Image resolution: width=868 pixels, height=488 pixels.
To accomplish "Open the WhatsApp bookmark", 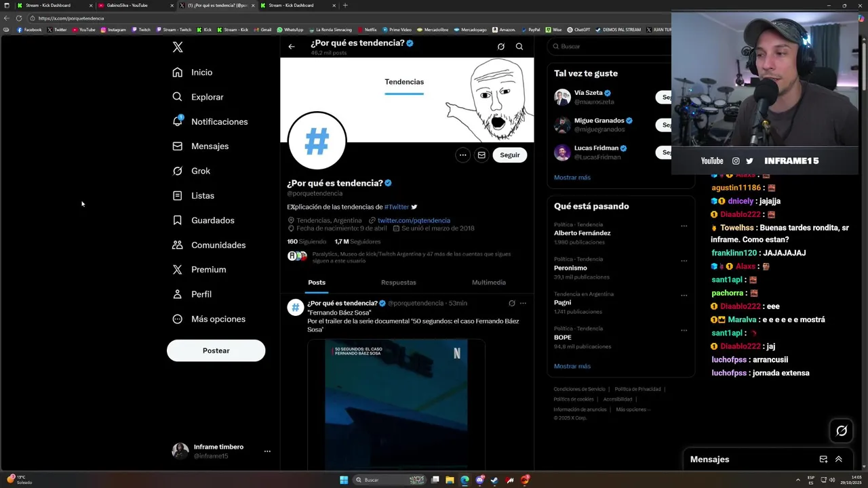I will click(290, 30).
